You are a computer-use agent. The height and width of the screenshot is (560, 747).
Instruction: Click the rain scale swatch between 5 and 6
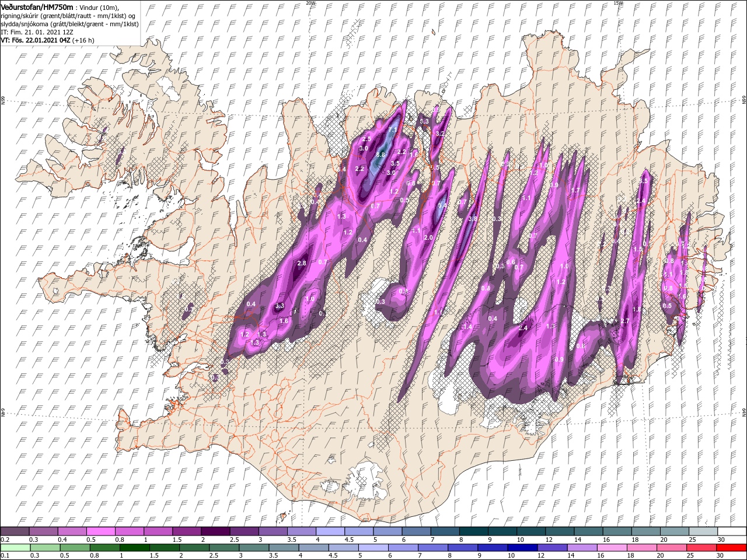(373, 547)
